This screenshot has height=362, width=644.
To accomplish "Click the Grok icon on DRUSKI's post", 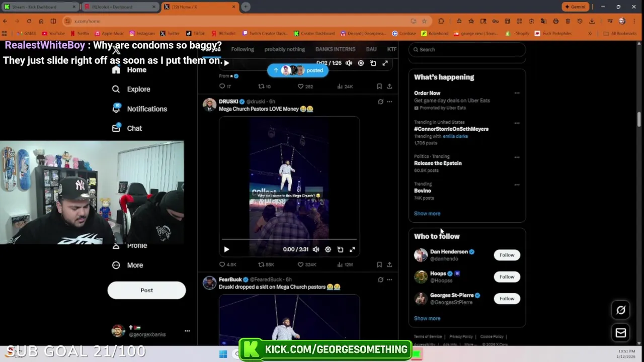I will (380, 102).
